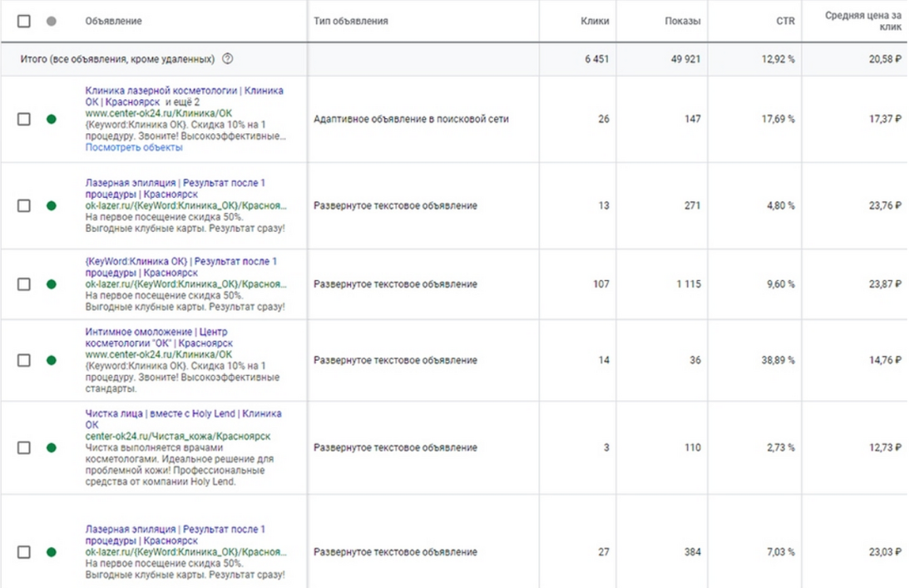Select the checkbox for the Чистка лица ad
The height and width of the screenshot is (588, 920).
24,447
